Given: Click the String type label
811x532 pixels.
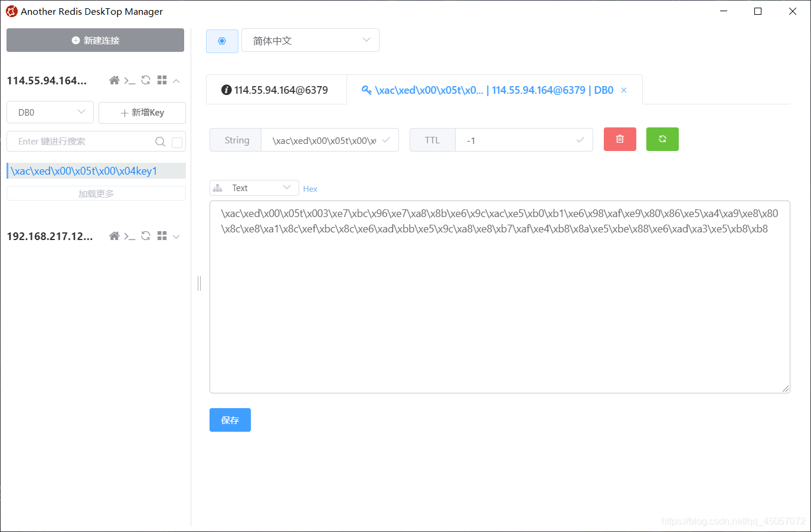Looking at the screenshot, I should [237, 140].
